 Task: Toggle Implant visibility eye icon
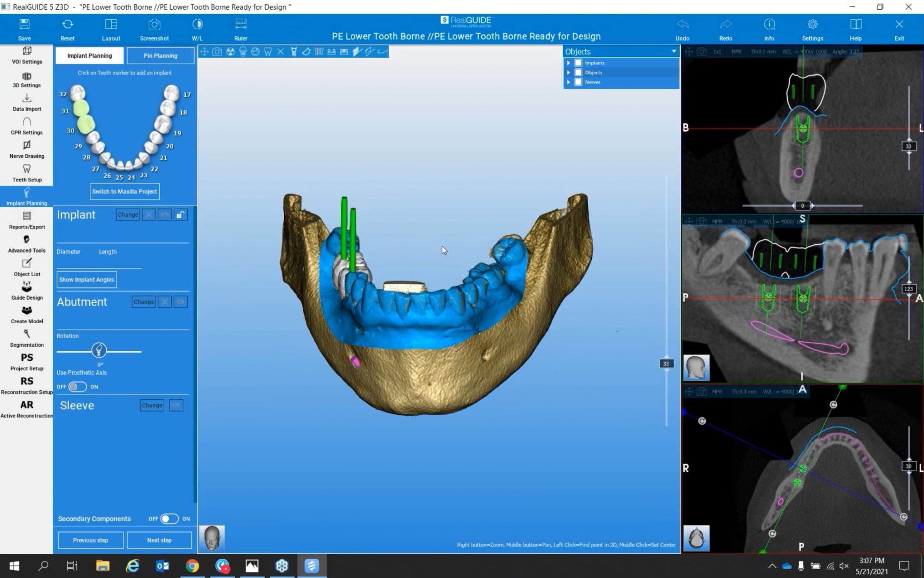(164, 215)
